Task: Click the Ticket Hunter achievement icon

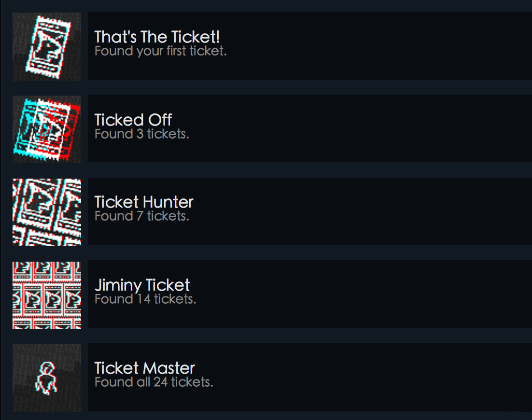Action: [x=47, y=212]
